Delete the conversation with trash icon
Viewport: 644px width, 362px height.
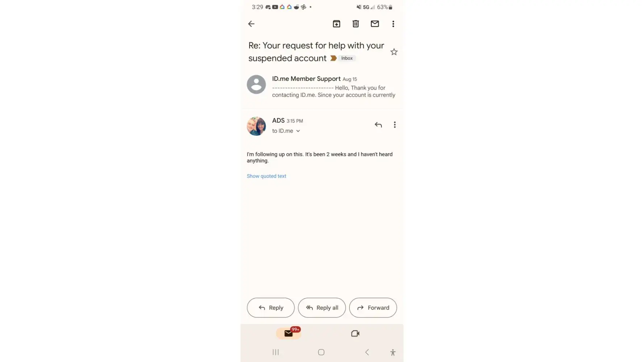(x=356, y=24)
